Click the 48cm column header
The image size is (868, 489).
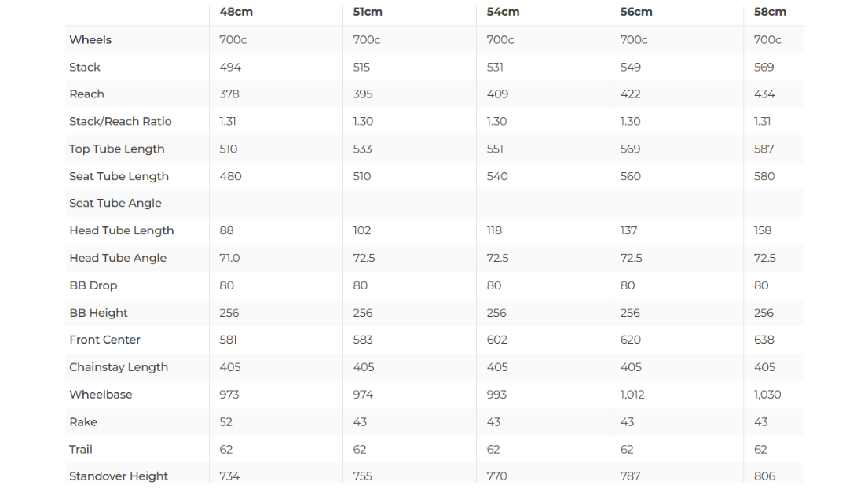pos(236,12)
